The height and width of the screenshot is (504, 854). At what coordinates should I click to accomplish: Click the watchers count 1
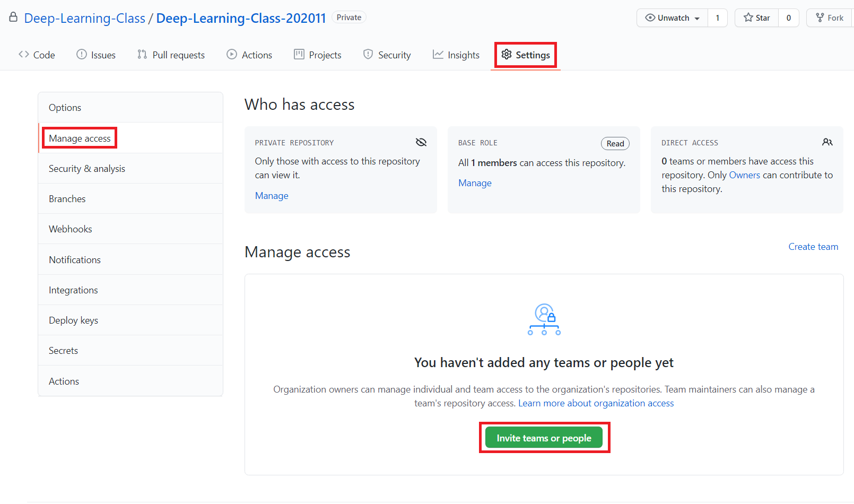(x=718, y=18)
